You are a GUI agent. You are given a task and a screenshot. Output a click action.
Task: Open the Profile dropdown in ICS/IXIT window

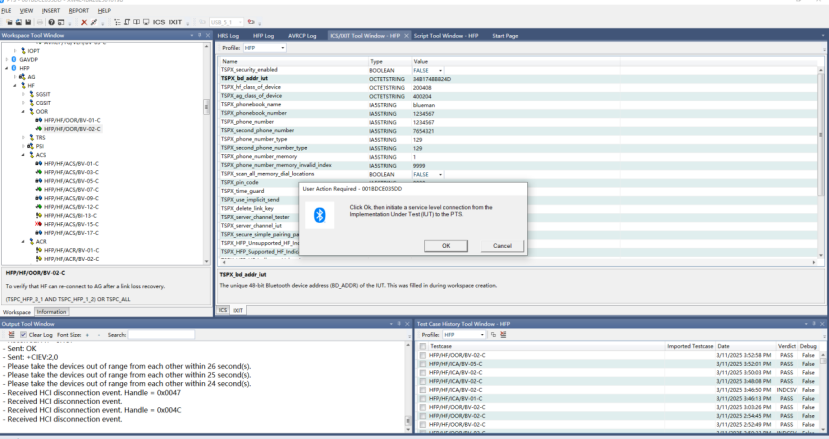282,48
